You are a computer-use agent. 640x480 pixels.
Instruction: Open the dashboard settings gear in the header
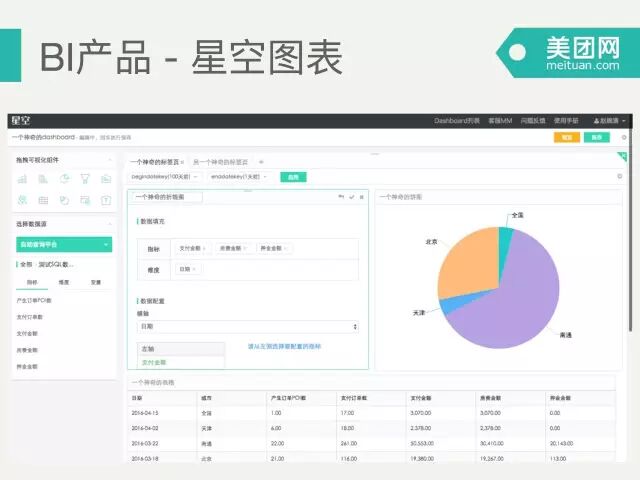pyautogui.click(x=624, y=138)
